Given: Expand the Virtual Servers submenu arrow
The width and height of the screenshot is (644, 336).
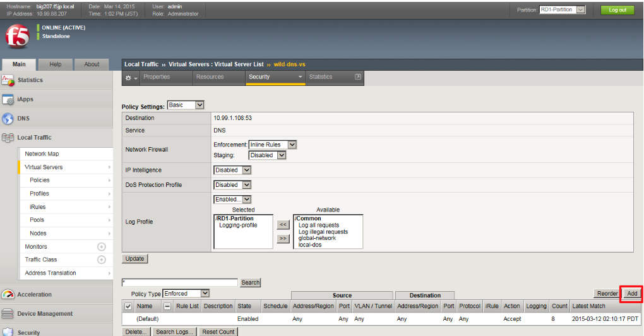Looking at the screenshot, I should [x=109, y=167].
